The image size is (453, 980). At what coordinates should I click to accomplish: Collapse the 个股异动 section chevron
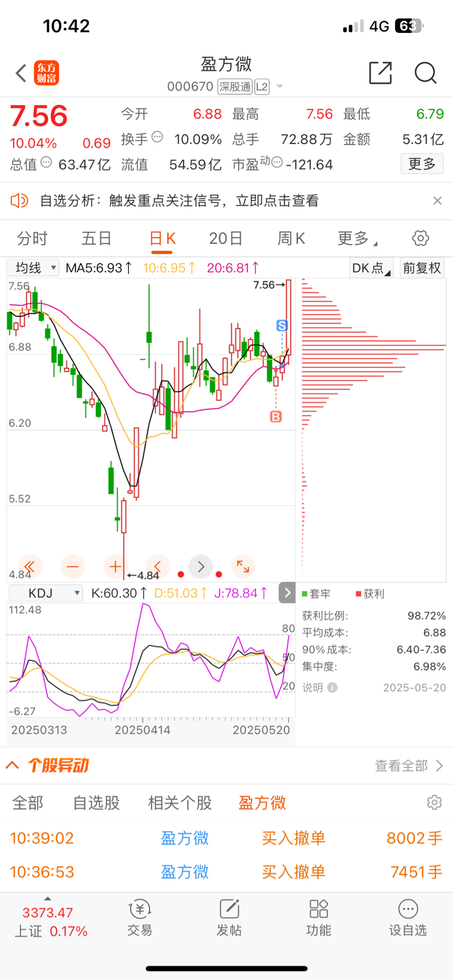12,765
